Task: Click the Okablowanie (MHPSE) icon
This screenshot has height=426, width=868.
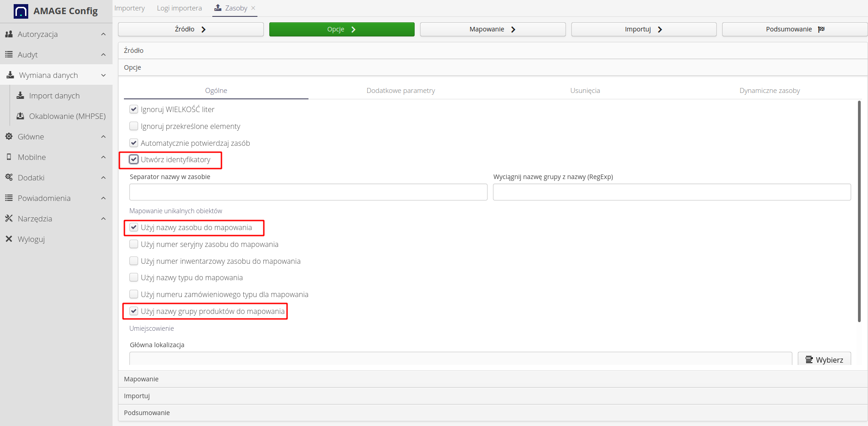Action: coord(20,116)
